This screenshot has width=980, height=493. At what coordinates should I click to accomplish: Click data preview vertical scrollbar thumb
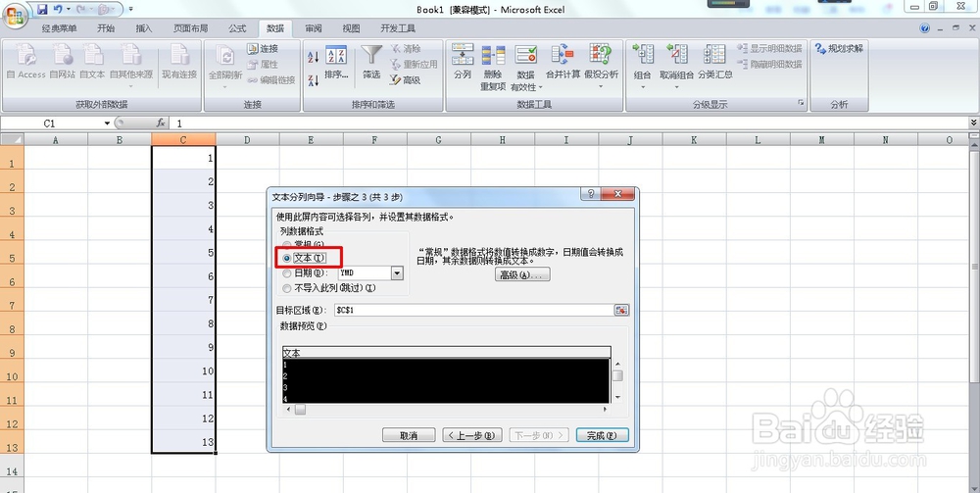(616, 375)
